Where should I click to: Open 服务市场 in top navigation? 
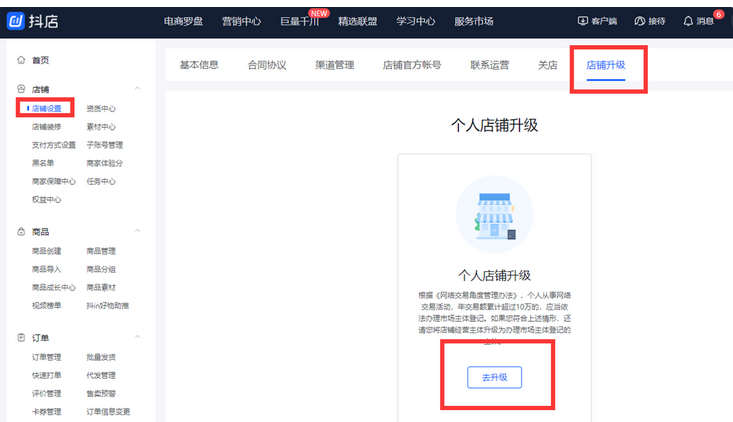tap(474, 21)
